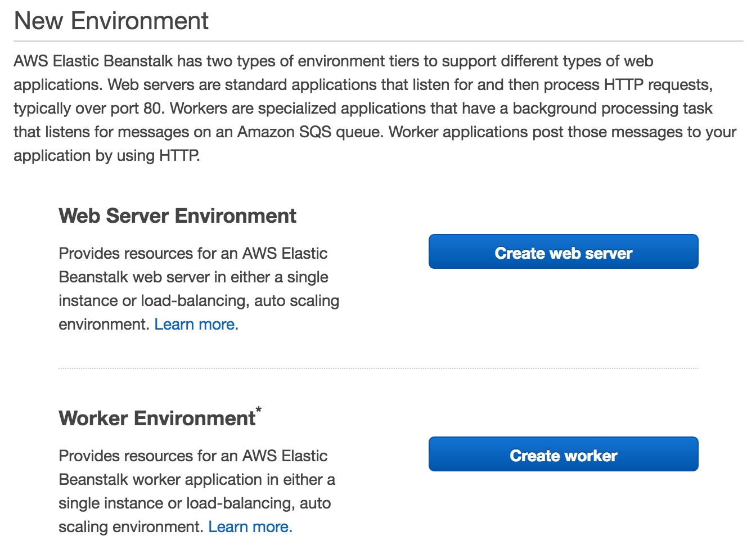Click "application by using HTTP" ending the intro
The width and height of the screenshot is (756, 549).
pyautogui.click(x=106, y=156)
